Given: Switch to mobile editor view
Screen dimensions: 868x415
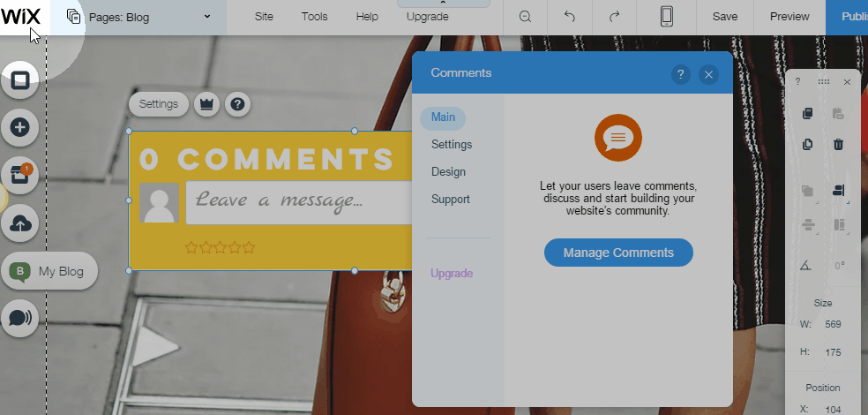Looking at the screenshot, I should coord(667,17).
